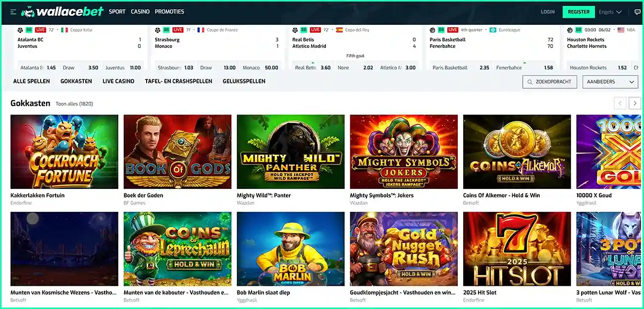
Task: Open Mighty Wild Panther game thumbnail
Action: click(x=291, y=152)
